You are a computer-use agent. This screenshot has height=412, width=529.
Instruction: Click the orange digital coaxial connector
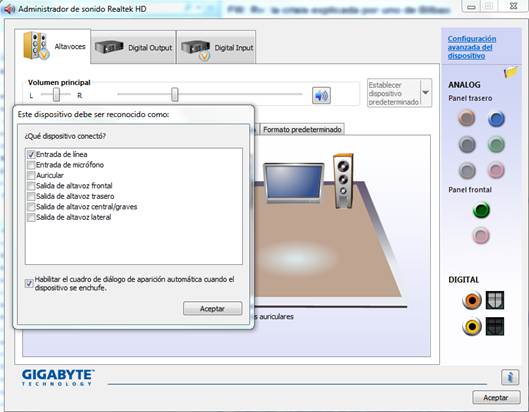pos(472,300)
